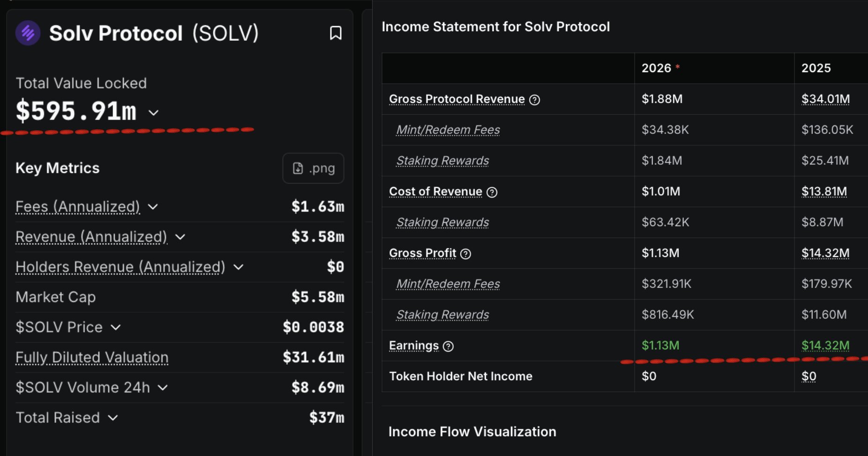Image resolution: width=868 pixels, height=456 pixels.
Task: Click the Solv Protocol logo icon
Action: [x=28, y=33]
